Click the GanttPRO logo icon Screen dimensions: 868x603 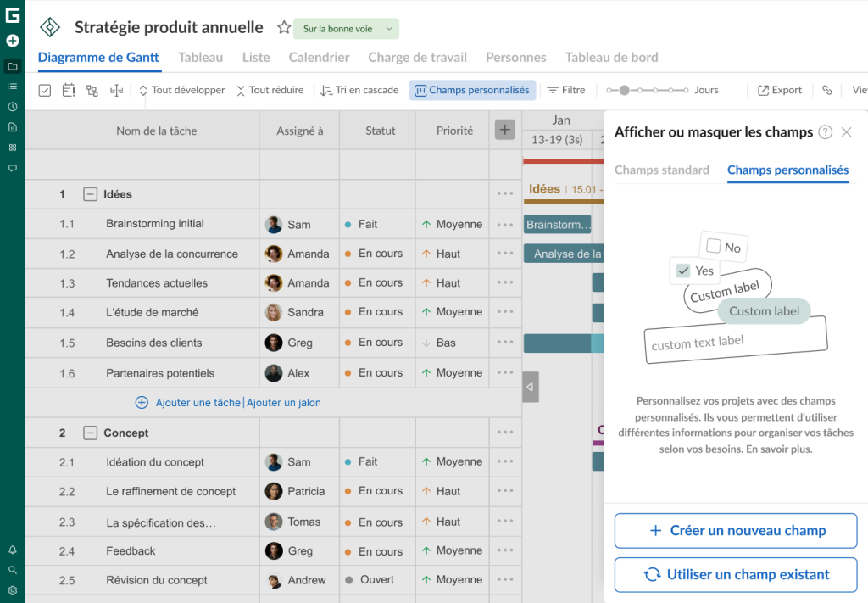coord(12,15)
